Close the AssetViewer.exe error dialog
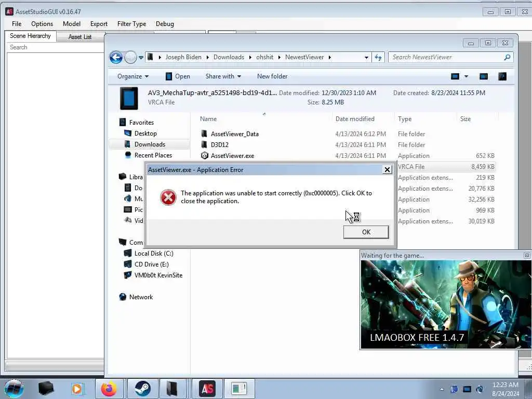This screenshot has width=532, height=399. (x=387, y=170)
